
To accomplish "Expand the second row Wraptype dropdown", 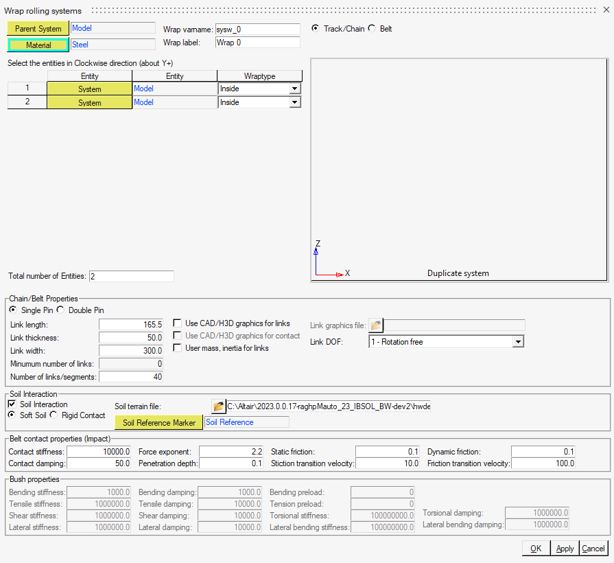I will click(295, 102).
